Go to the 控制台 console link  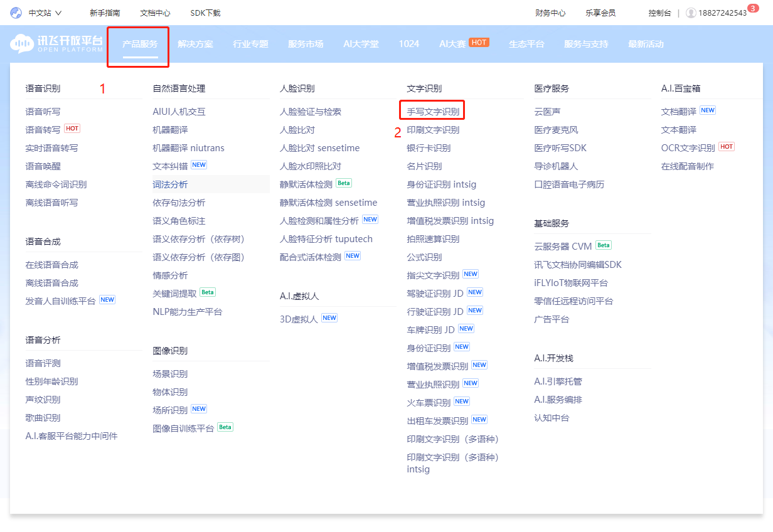(x=660, y=13)
